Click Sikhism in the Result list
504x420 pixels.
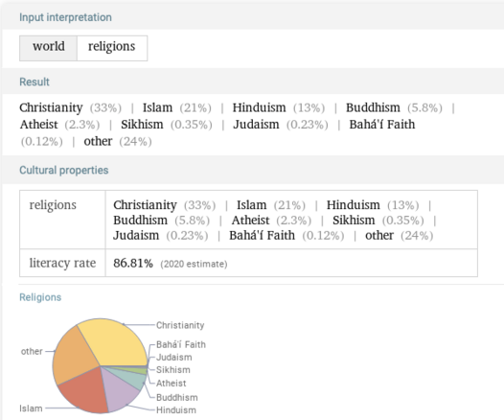point(142,125)
